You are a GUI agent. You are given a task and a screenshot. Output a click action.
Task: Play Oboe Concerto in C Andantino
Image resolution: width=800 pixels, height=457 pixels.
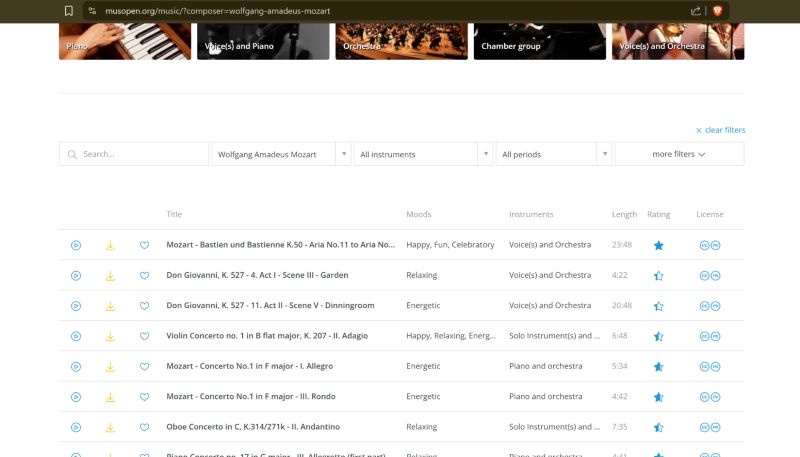pyautogui.click(x=76, y=427)
